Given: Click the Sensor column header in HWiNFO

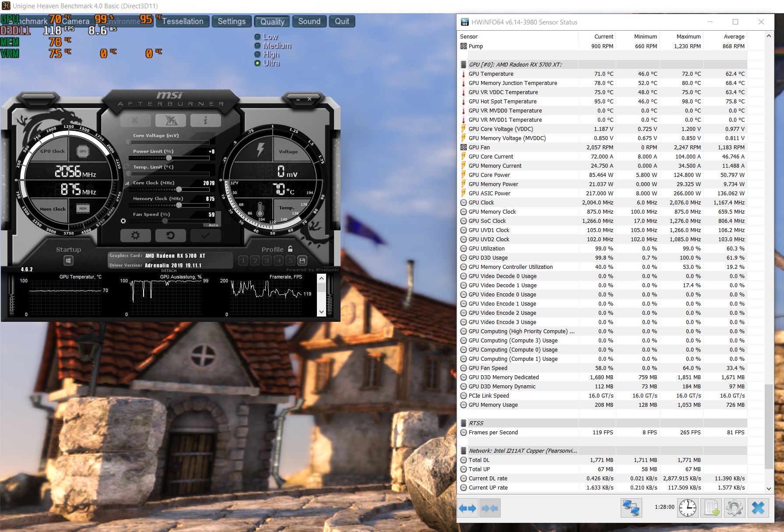Looking at the screenshot, I should tap(518, 36).
